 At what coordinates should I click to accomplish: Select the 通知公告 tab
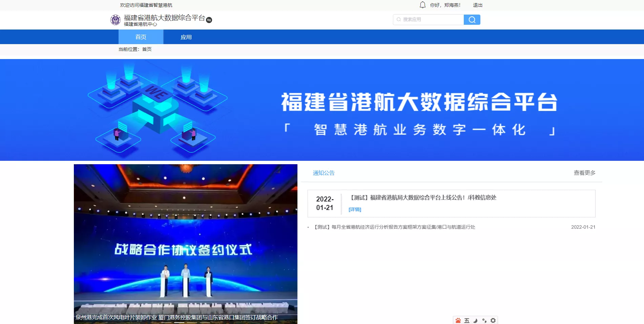(324, 173)
